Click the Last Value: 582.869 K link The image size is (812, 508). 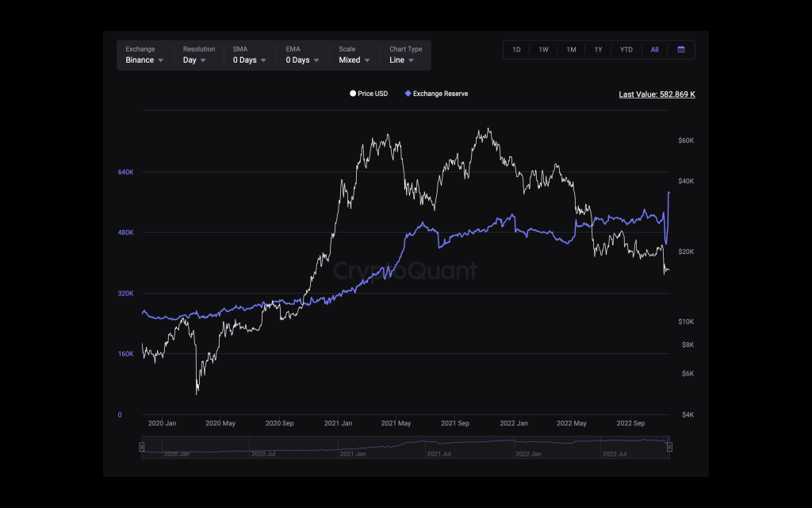tap(657, 94)
